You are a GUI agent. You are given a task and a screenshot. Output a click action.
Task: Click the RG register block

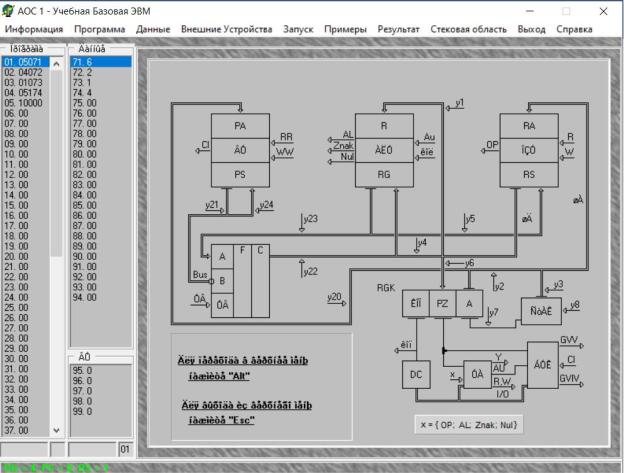click(x=383, y=174)
